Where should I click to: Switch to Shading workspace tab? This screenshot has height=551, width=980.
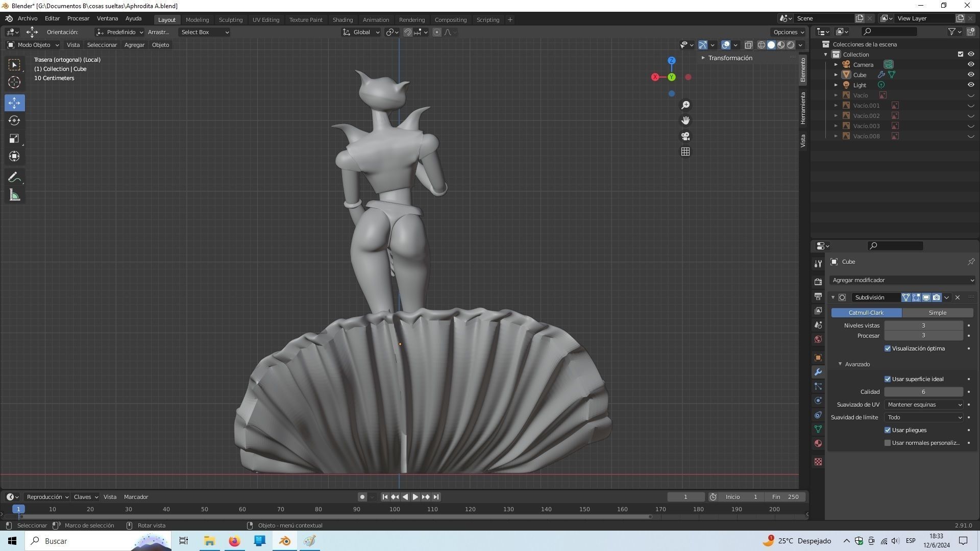(342, 20)
